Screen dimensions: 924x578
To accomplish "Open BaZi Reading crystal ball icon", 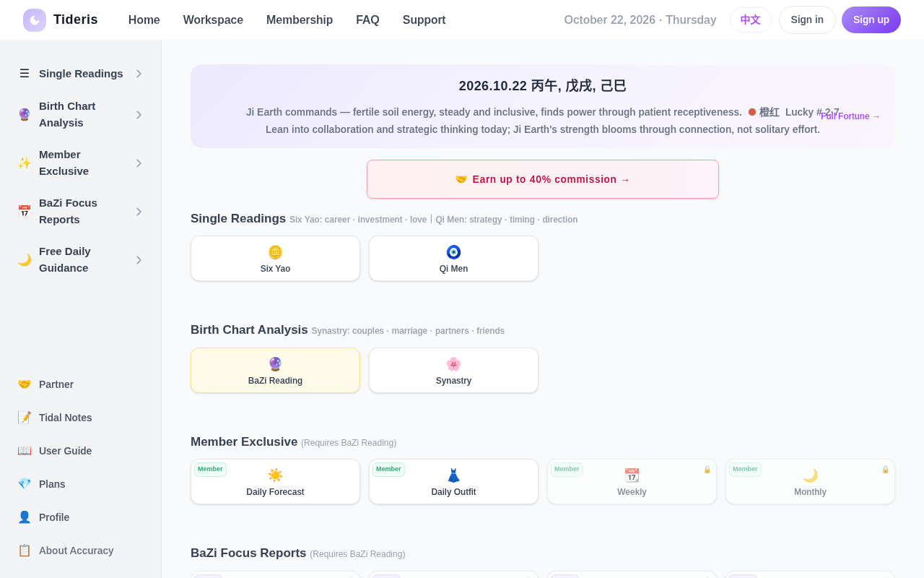I will point(275,364).
